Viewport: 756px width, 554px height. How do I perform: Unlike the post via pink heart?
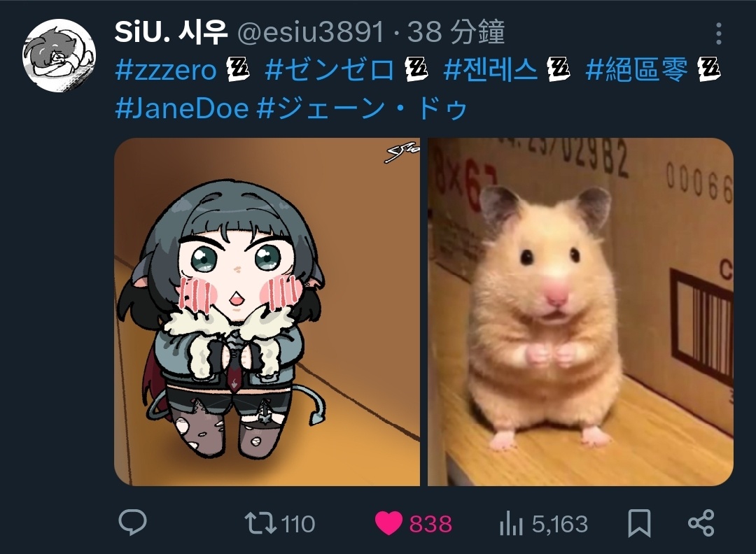(x=388, y=523)
